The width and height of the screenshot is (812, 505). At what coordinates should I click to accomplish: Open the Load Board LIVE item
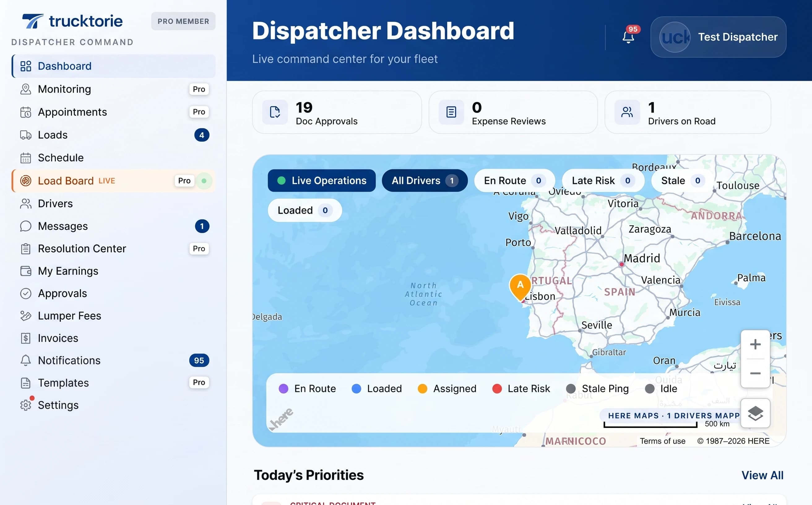tap(114, 181)
